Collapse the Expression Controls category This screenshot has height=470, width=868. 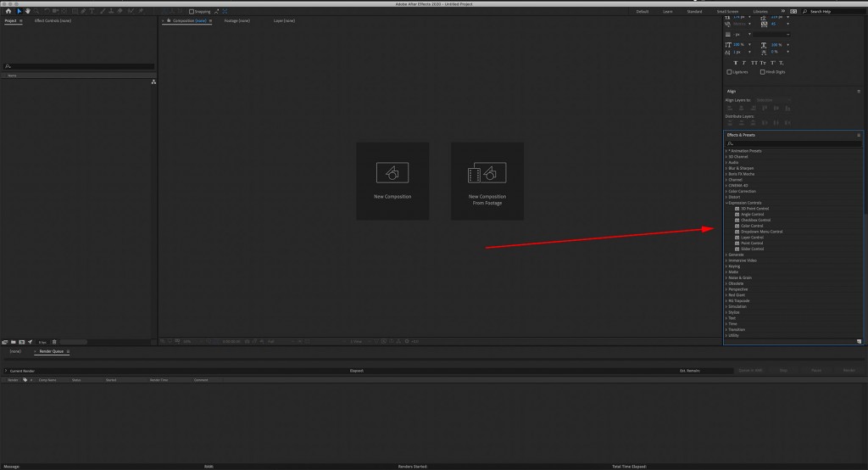(726, 203)
